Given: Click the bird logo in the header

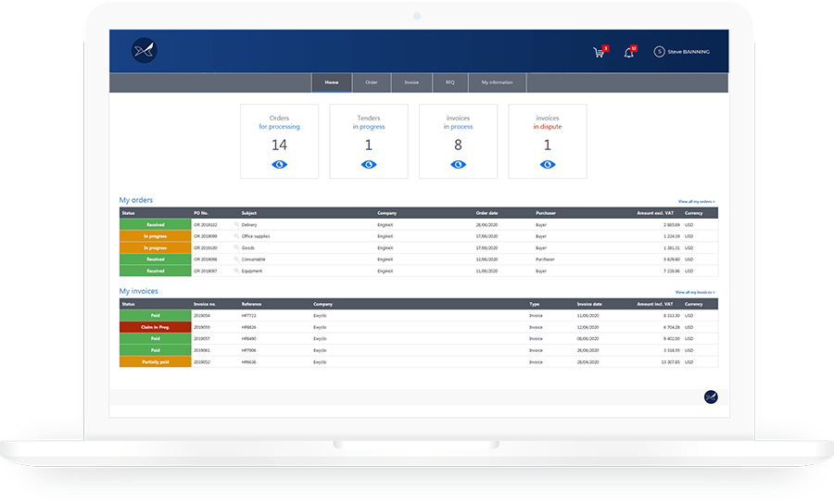Looking at the screenshot, I should coord(145,51).
